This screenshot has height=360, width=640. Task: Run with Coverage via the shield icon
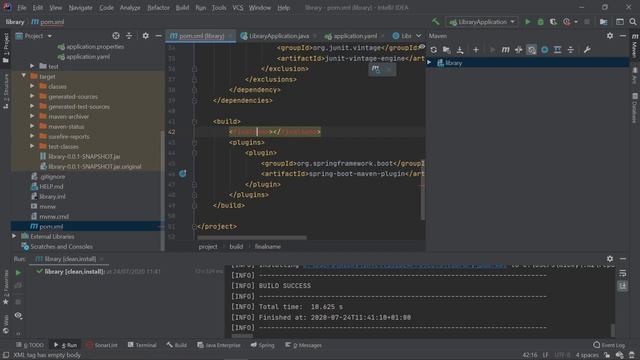tap(553, 22)
